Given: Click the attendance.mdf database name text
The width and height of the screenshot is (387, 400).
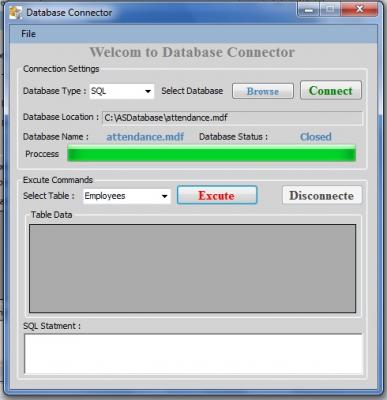Looking at the screenshot, I should 145,137.
